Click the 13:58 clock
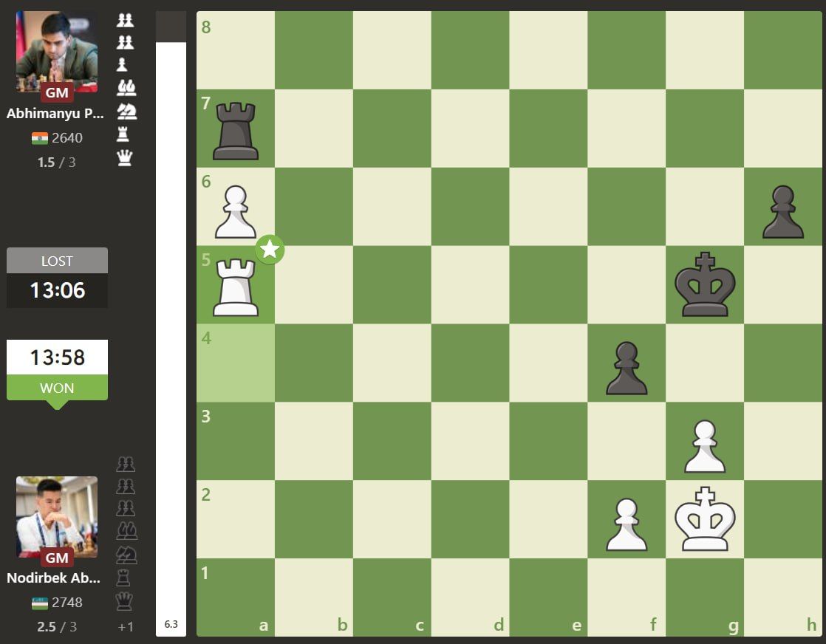 [57, 357]
